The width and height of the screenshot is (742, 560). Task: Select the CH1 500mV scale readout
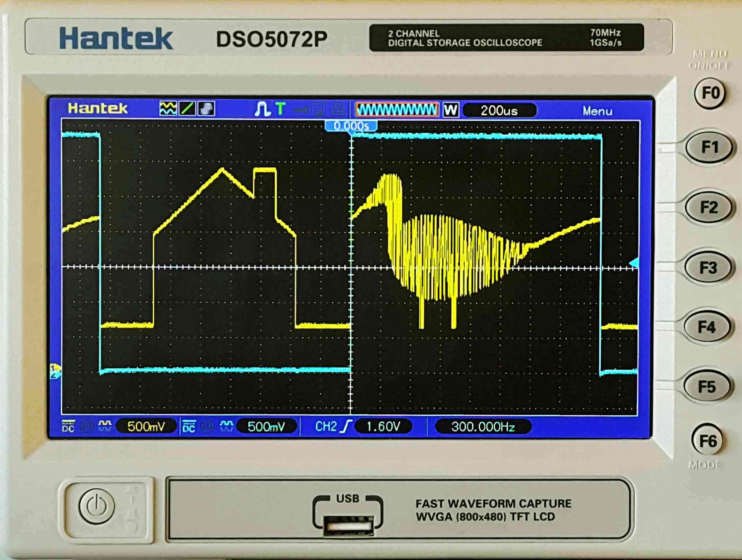(146, 426)
